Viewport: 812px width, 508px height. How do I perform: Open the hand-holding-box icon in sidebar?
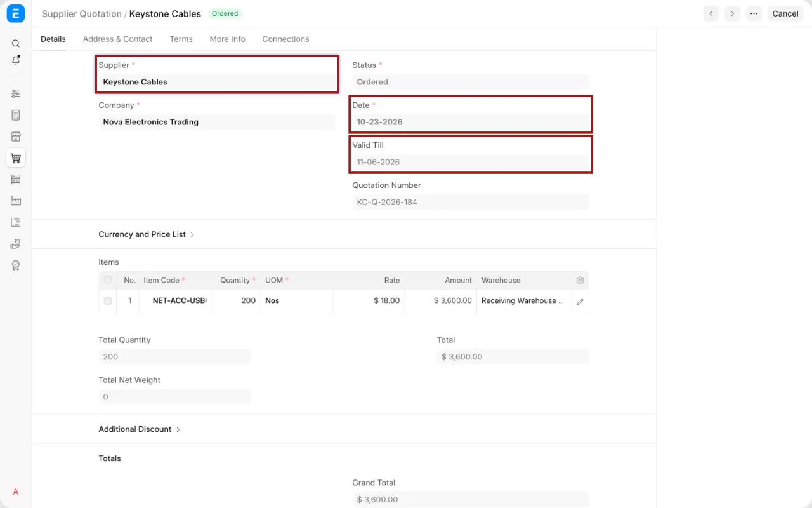(x=16, y=244)
